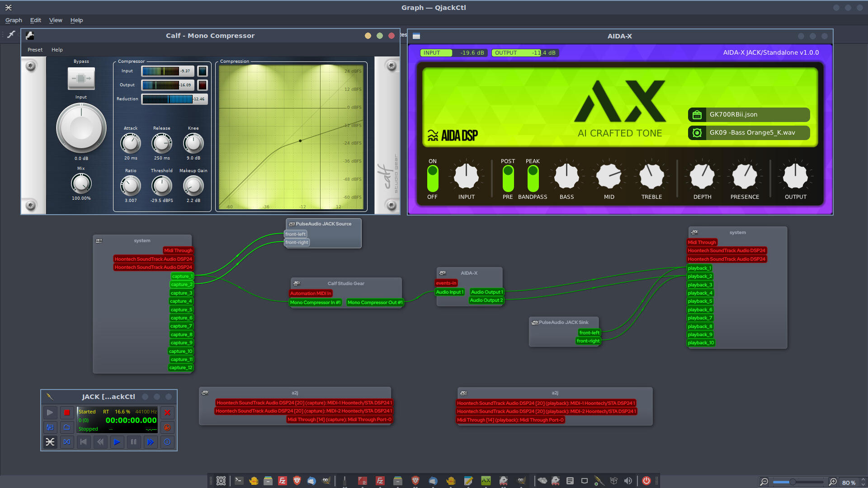This screenshot has width=868, height=488.
Task: Select the capture_1 port on system node
Action: pyautogui.click(x=182, y=276)
